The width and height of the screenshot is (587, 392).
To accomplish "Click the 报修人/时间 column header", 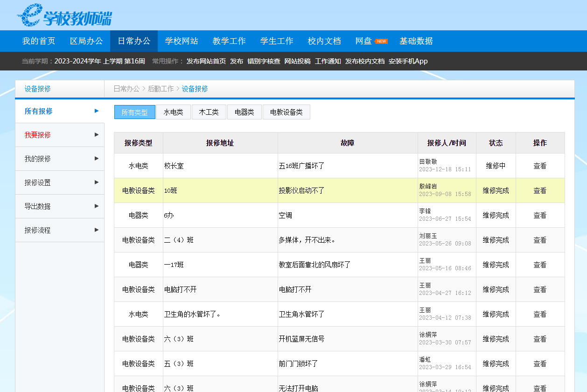I will tap(447, 143).
